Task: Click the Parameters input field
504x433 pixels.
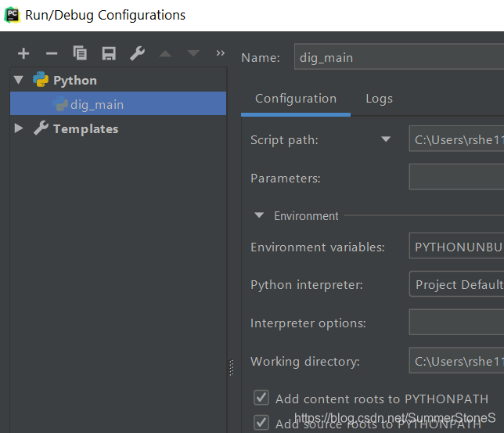Action: (457, 178)
